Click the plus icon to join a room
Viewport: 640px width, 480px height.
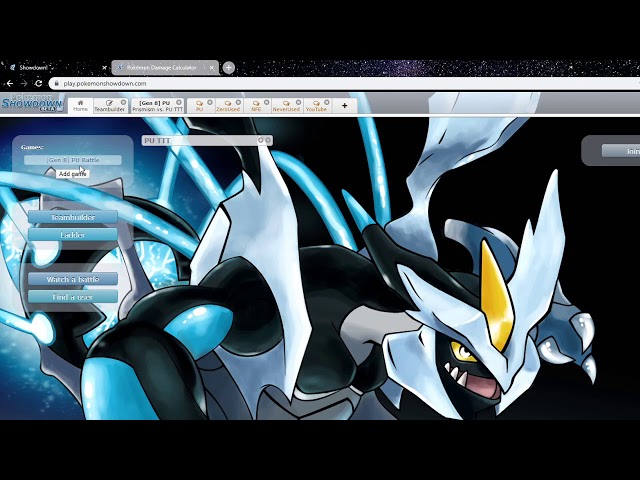click(x=344, y=106)
